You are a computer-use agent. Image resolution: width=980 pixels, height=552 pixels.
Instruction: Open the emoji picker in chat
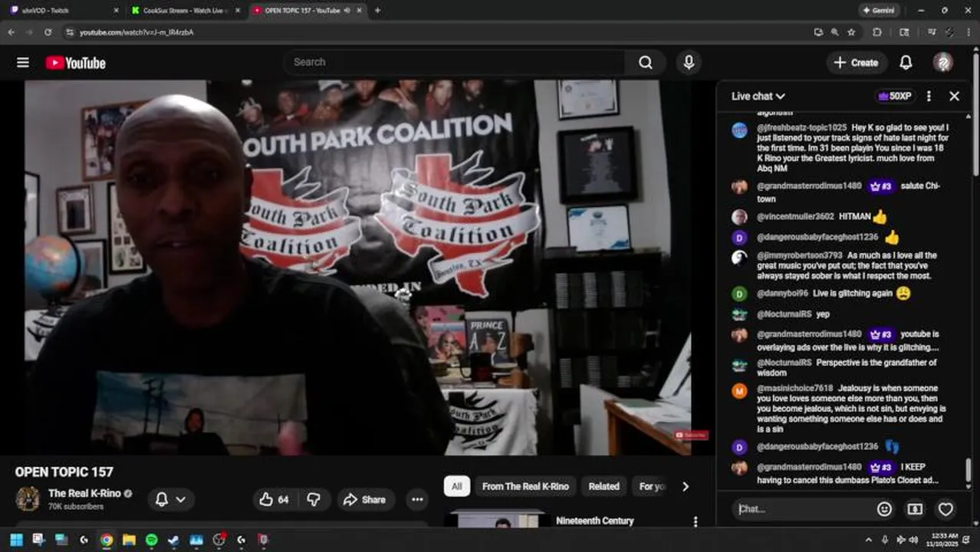click(884, 508)
